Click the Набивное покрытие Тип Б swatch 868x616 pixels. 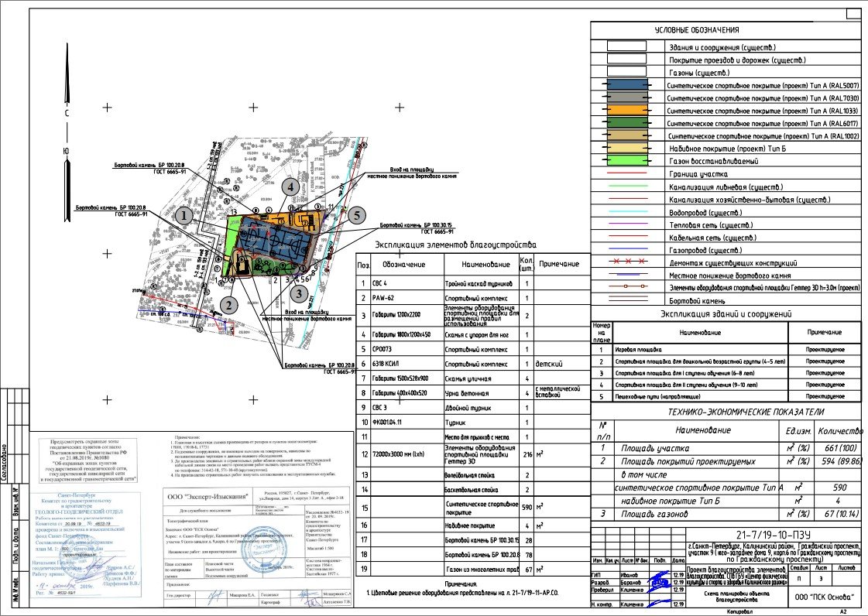(626, 149)
